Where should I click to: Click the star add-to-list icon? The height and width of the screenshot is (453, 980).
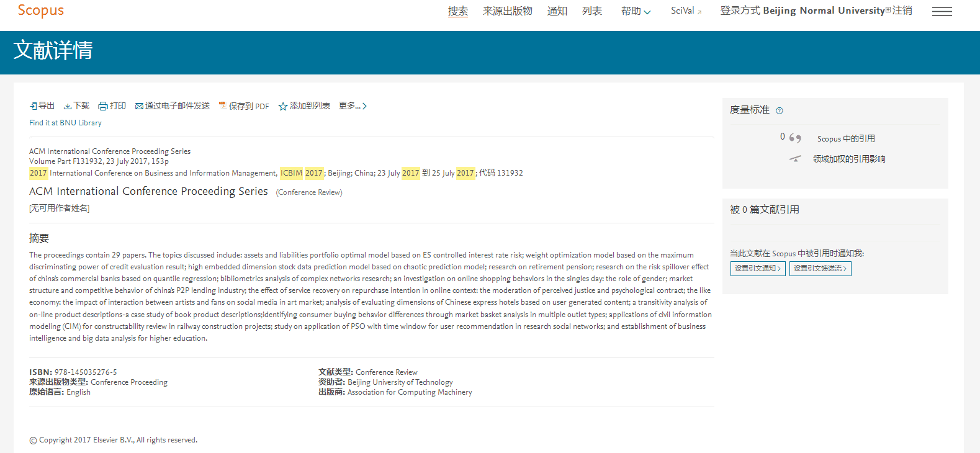283,106
